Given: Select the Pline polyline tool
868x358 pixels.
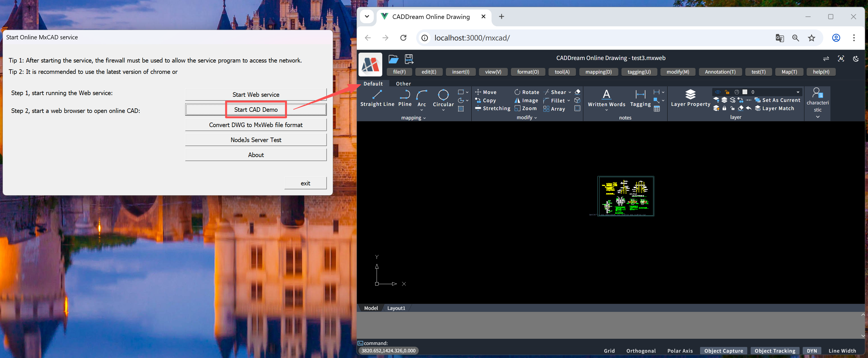Looking at the screenshot, I should [405, 98].
